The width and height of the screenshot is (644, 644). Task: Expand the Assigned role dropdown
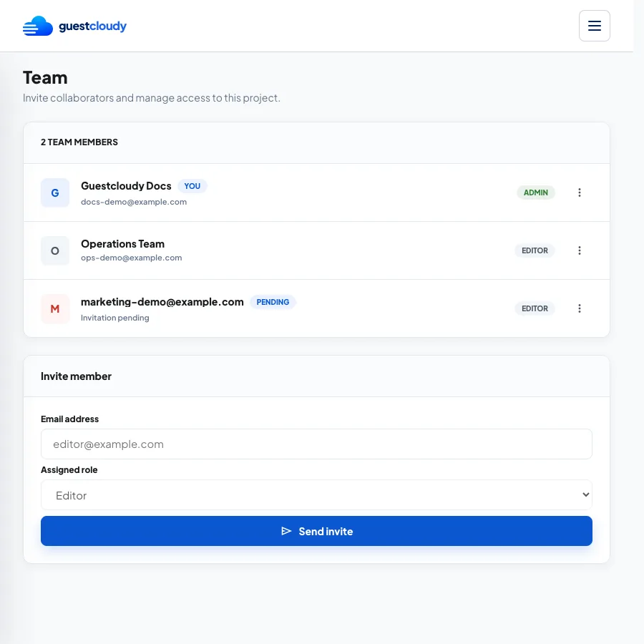[316, 495]
